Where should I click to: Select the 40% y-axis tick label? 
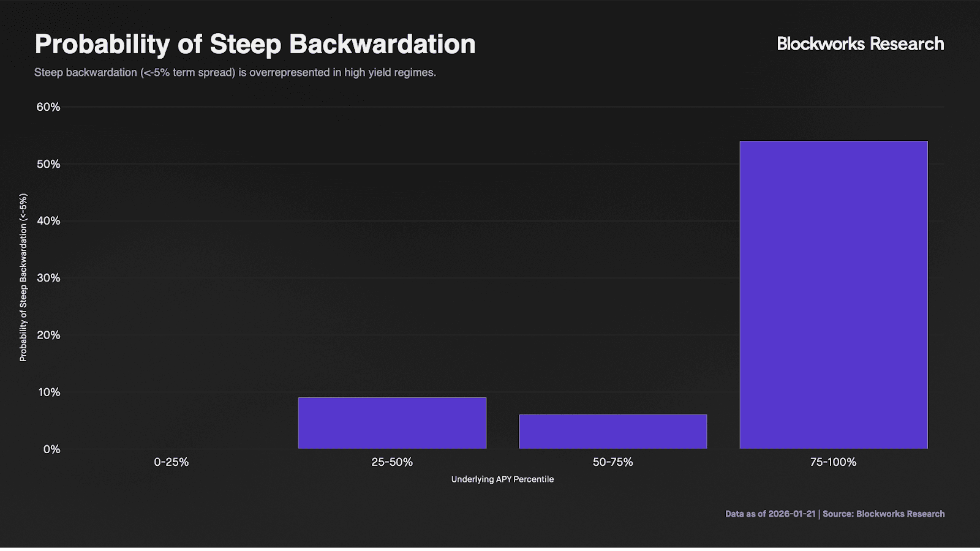48,221
